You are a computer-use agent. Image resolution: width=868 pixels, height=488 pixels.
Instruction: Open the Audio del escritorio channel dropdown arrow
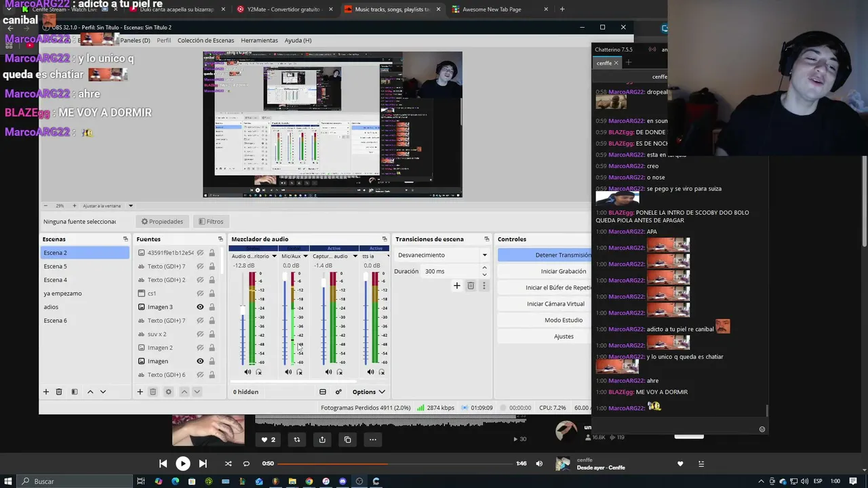tap(274, 256)
